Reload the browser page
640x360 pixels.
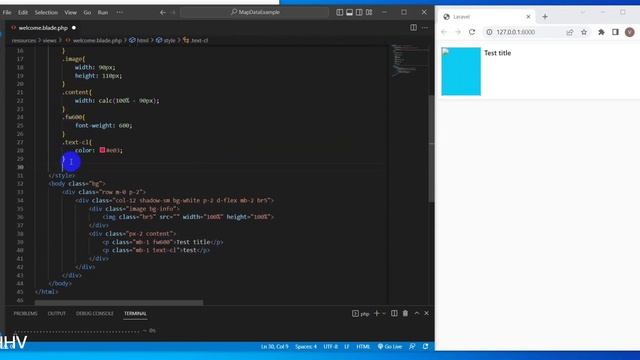[472, 32]
